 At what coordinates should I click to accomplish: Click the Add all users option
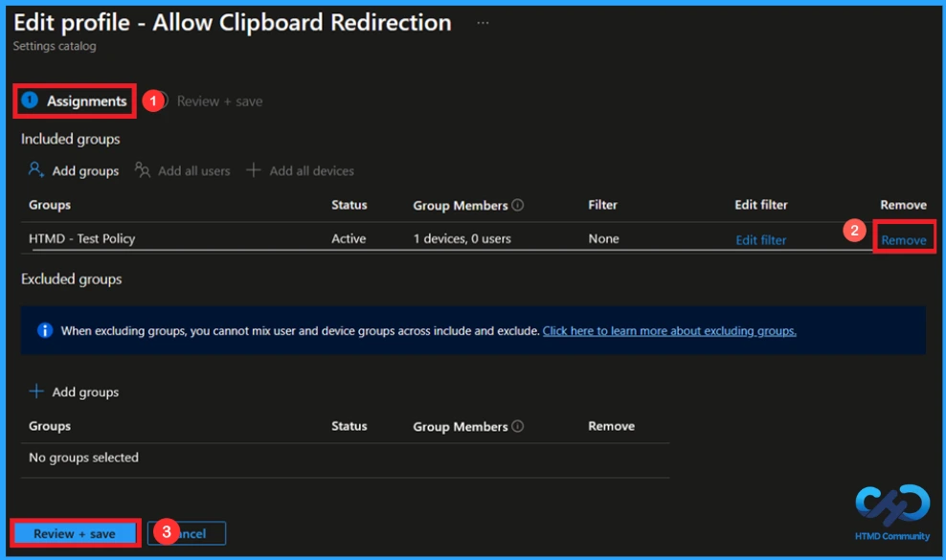tap(182, 170)
